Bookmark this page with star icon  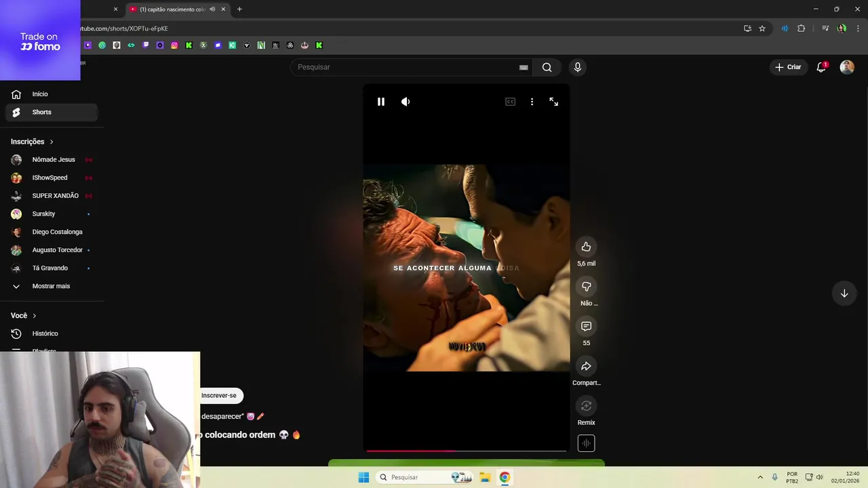762,28
